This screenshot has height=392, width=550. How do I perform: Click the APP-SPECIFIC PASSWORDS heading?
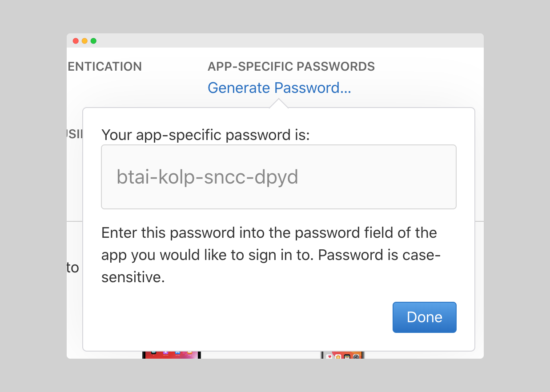(291, 67)
